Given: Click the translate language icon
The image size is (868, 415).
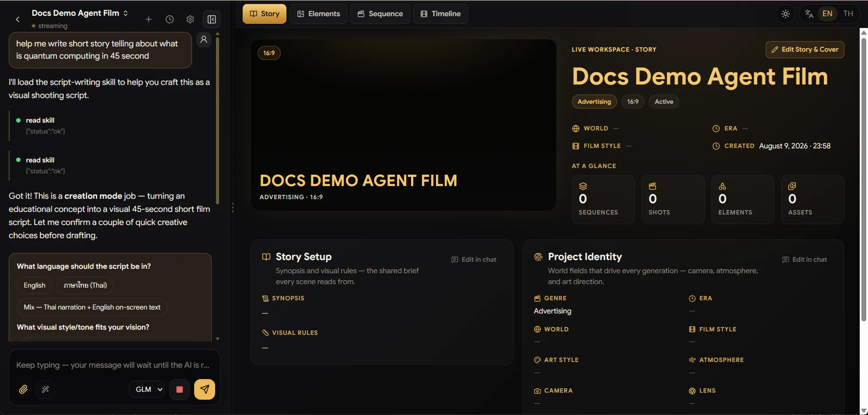Looking at the screenshot, I should click(809, 14).
